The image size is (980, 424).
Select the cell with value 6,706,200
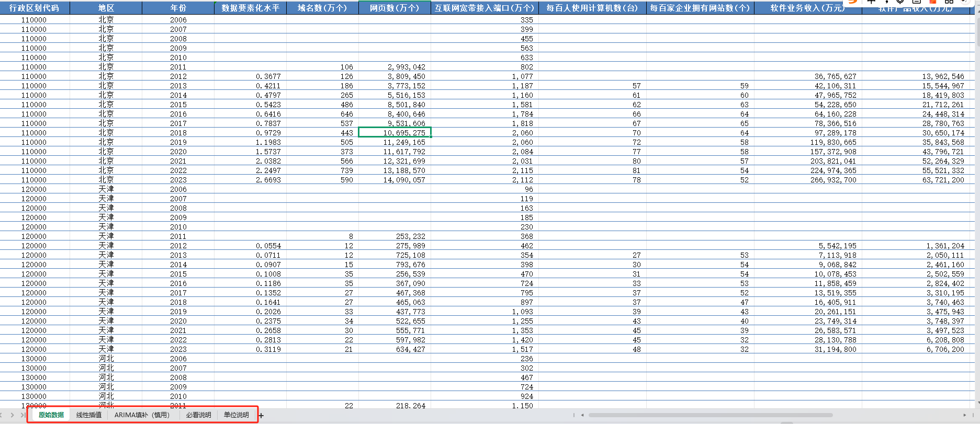pos(916,349)
